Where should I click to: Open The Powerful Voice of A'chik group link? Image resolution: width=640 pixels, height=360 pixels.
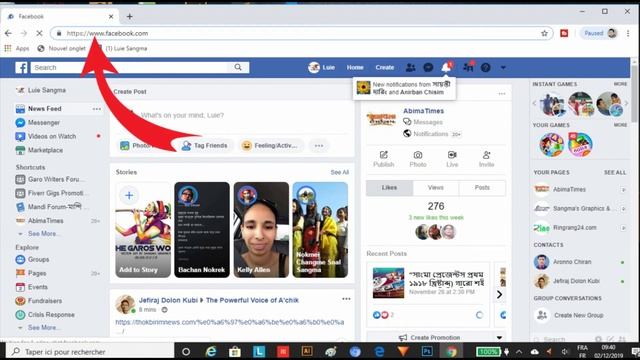(x=252, y=300)
